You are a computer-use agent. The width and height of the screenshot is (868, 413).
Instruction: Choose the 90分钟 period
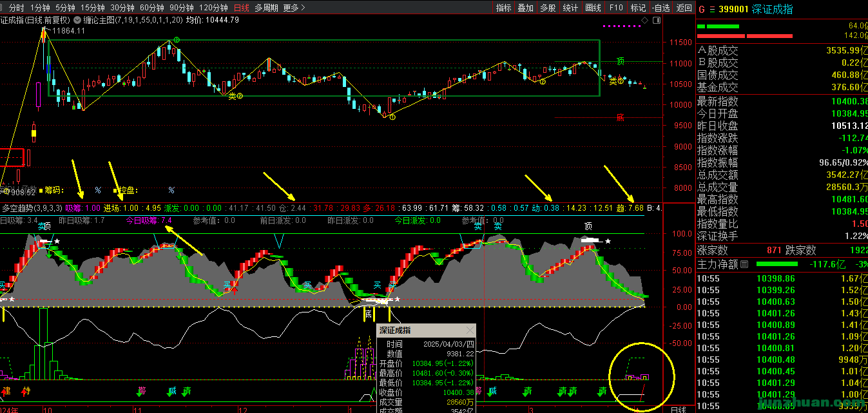pos(181,8)
